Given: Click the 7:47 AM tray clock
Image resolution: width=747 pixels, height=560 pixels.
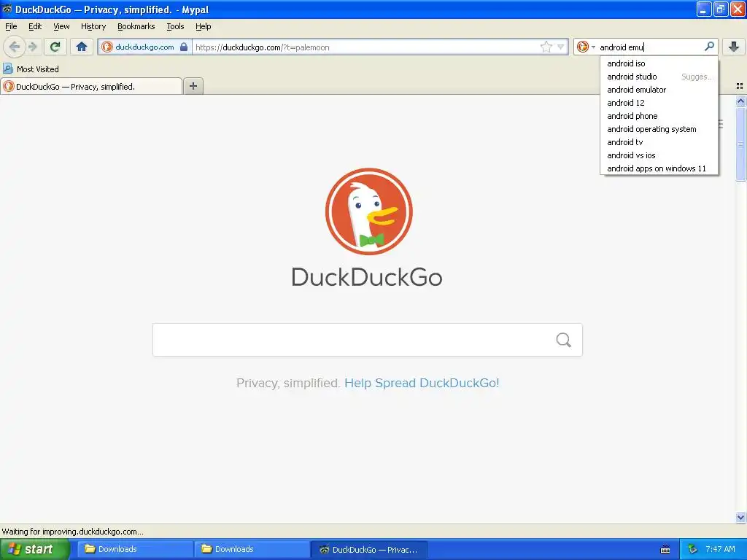Looking at the screenshot, I should click(x=720, y=549).
